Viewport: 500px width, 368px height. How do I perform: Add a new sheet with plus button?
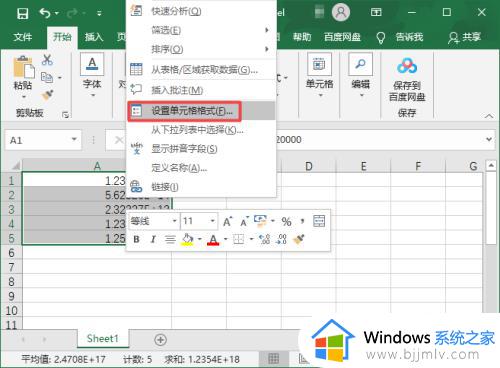[x=161, y=340]
